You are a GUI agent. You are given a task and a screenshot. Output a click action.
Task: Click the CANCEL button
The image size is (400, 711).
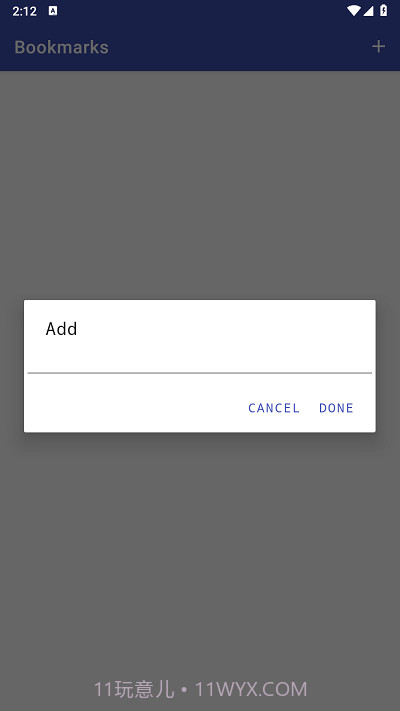tap(273, 408)
